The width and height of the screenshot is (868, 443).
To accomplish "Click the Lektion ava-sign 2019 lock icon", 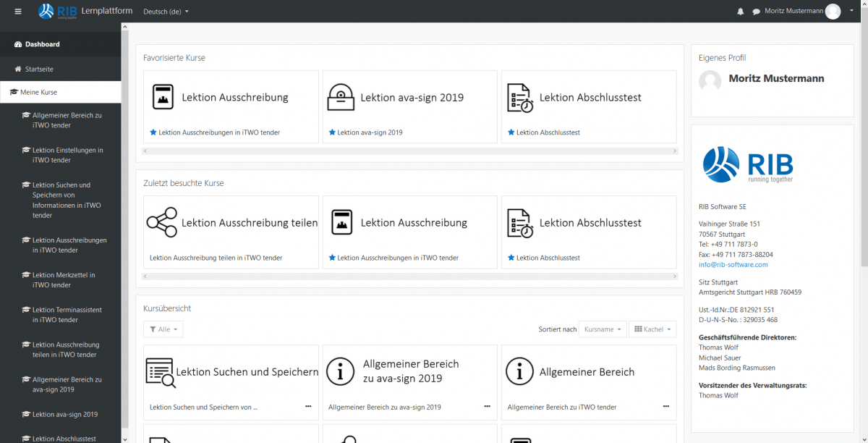I will point(341,98).
